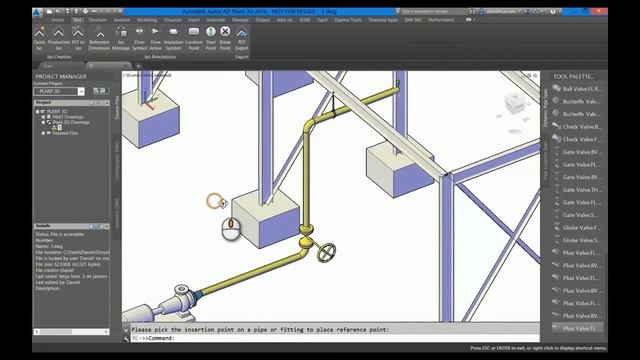Viewport: 640px width, 360px height.
Task: Pick the Globe Valve S palette item
Action: click(x=577, y=240)
